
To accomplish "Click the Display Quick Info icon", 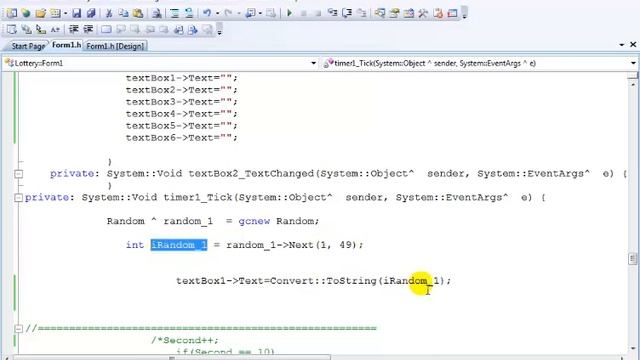I will (x=41, y=29).
